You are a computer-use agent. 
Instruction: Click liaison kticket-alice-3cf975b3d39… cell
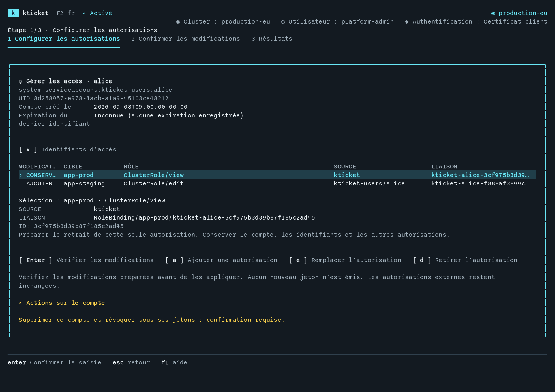(x=480, y=175)
